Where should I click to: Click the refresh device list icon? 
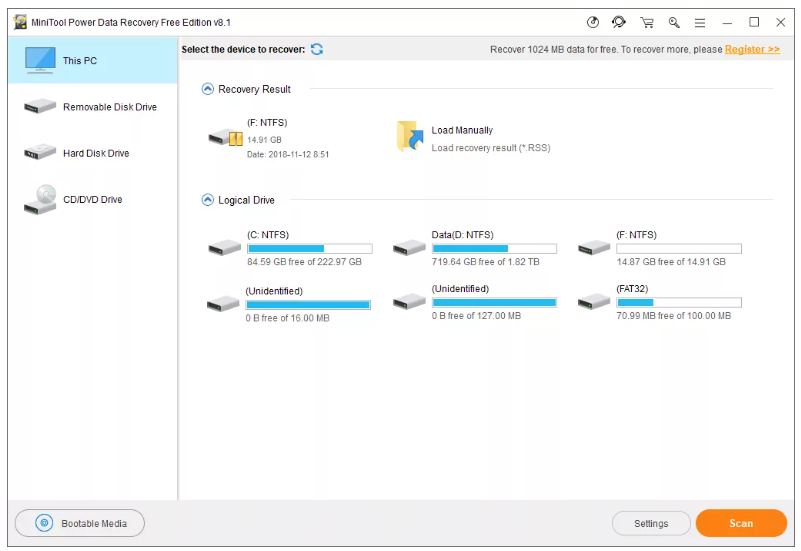(317, 49)
